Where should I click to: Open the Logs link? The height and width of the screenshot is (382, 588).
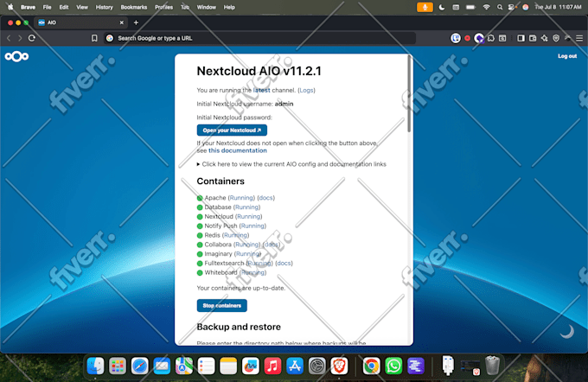point(306,91)
